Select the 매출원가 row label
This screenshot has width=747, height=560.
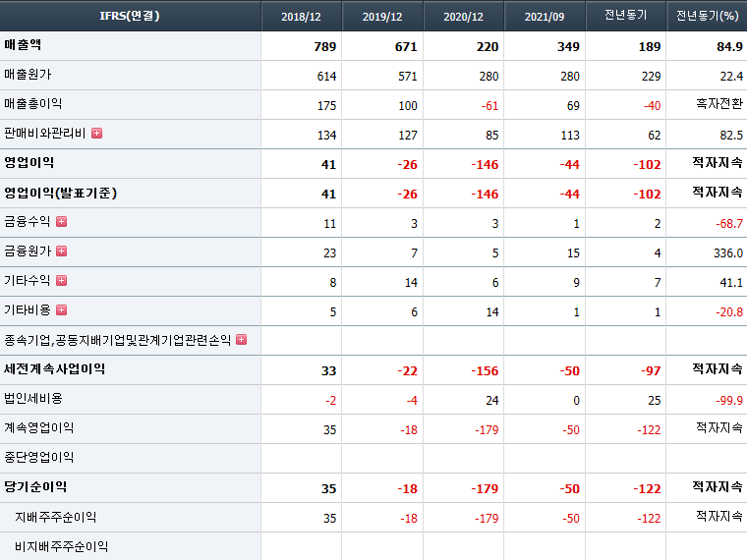(x=28, y=75)
